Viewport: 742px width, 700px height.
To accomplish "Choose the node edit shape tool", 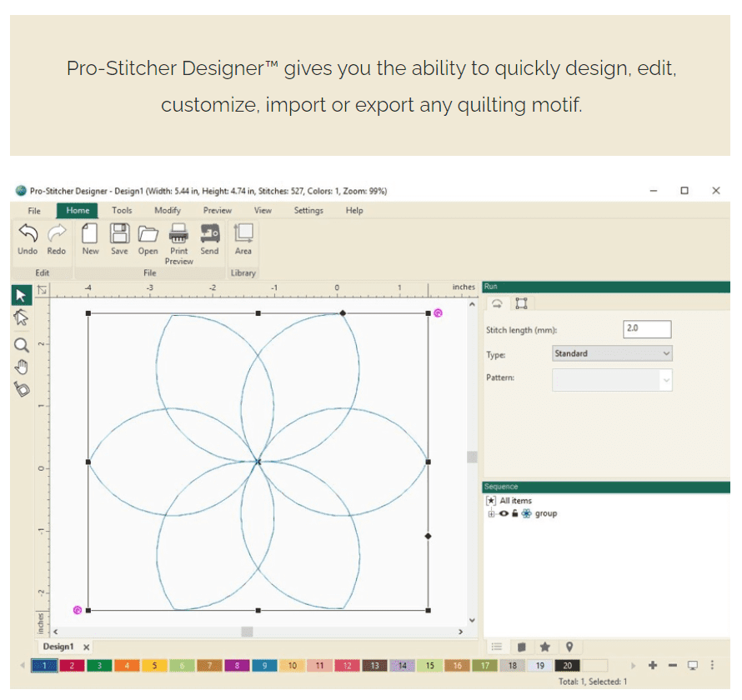I will 22,317.
